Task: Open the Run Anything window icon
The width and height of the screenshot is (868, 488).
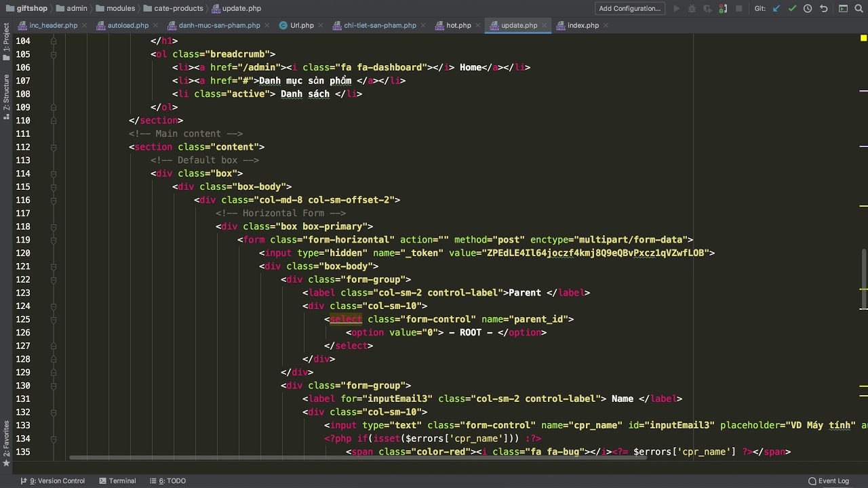Action: pos(843,9)
